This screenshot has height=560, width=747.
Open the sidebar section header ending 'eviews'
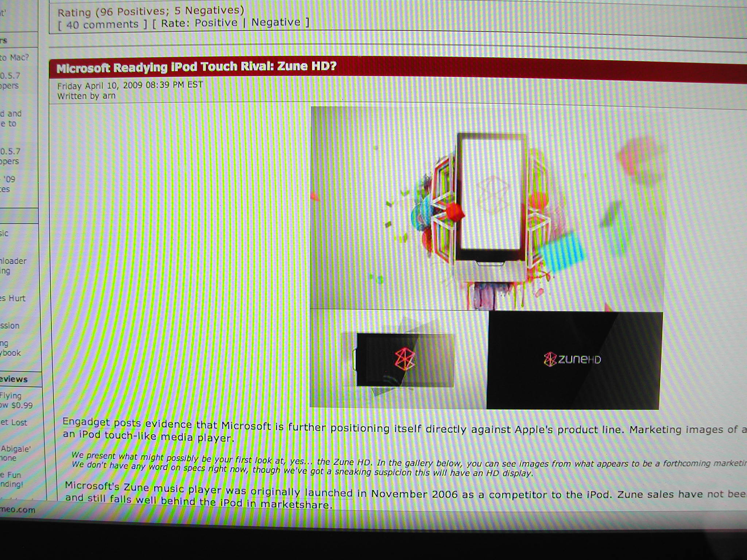point(14,379)
